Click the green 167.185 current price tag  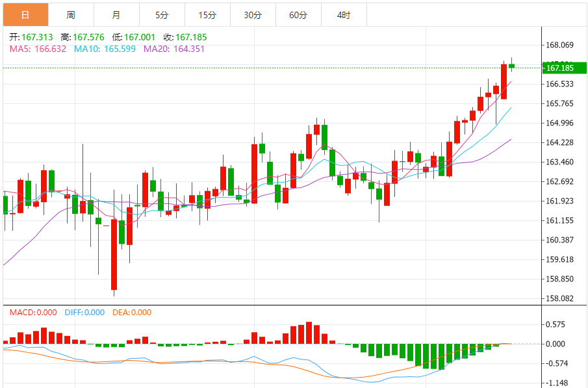pyautogui.click(x=564, y=68)
